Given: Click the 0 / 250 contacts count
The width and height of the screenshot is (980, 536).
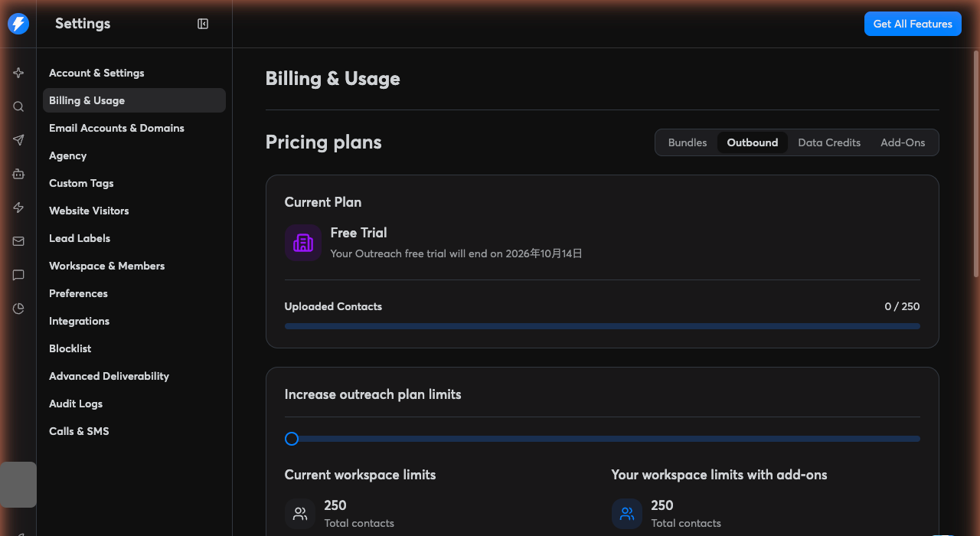Looking at the screenshot, I should coord(902,306).
